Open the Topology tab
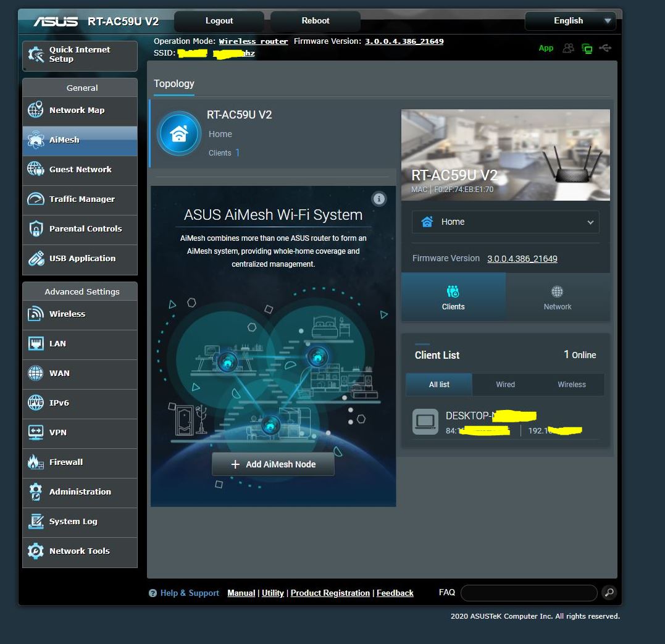 tap(174, 83)
